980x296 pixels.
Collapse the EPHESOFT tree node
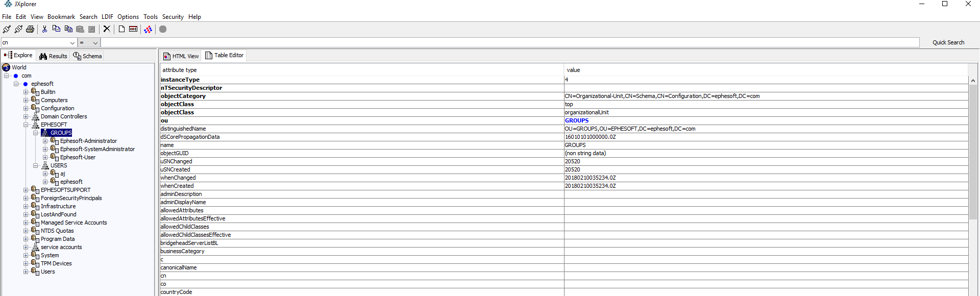click(x=26, y=125)
